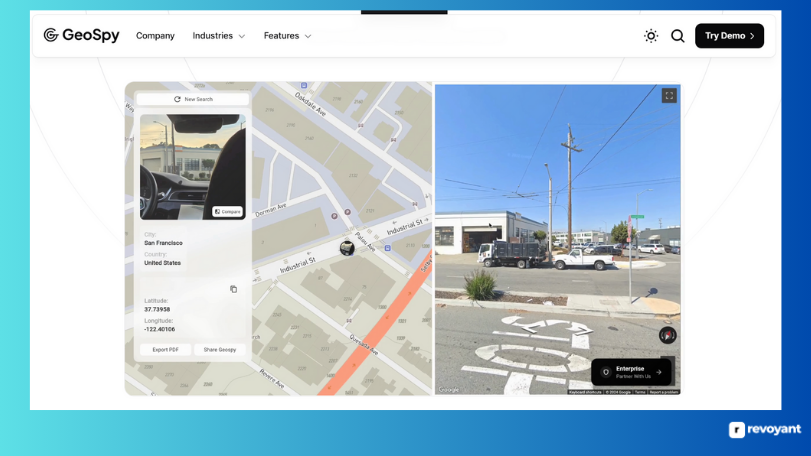The width and height of the screenshot is (811, 456).
Task: Click the Try Demo button
Action: 729,36
